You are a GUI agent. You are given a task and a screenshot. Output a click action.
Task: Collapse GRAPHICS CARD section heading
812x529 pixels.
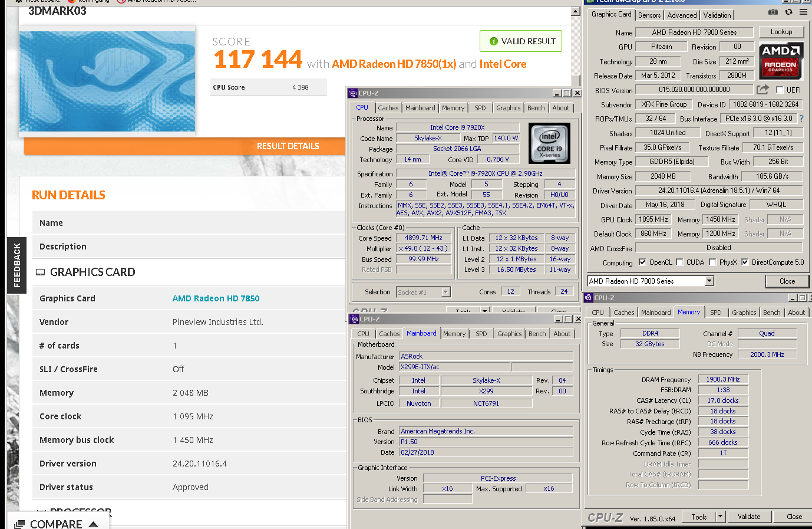(93, 272)
